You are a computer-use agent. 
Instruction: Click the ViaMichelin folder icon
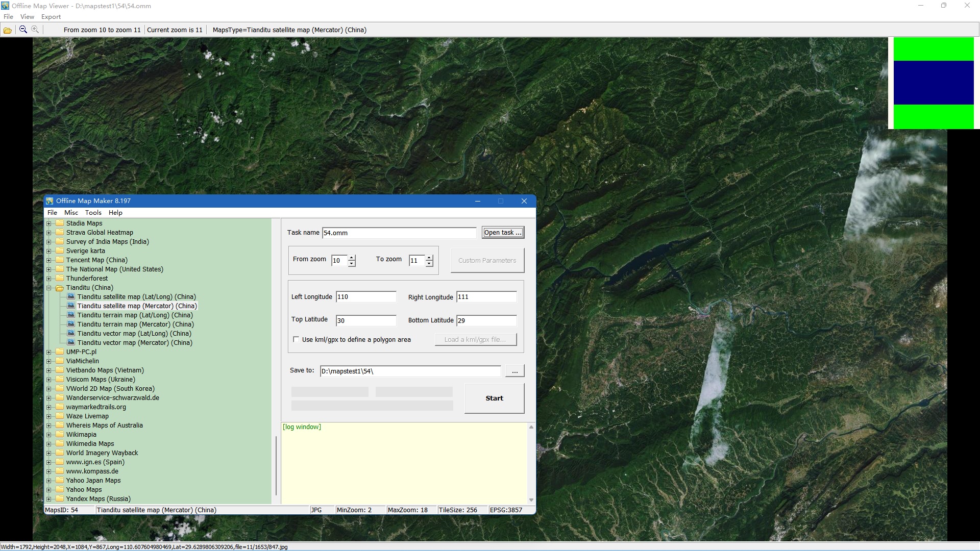click(60, 361)
